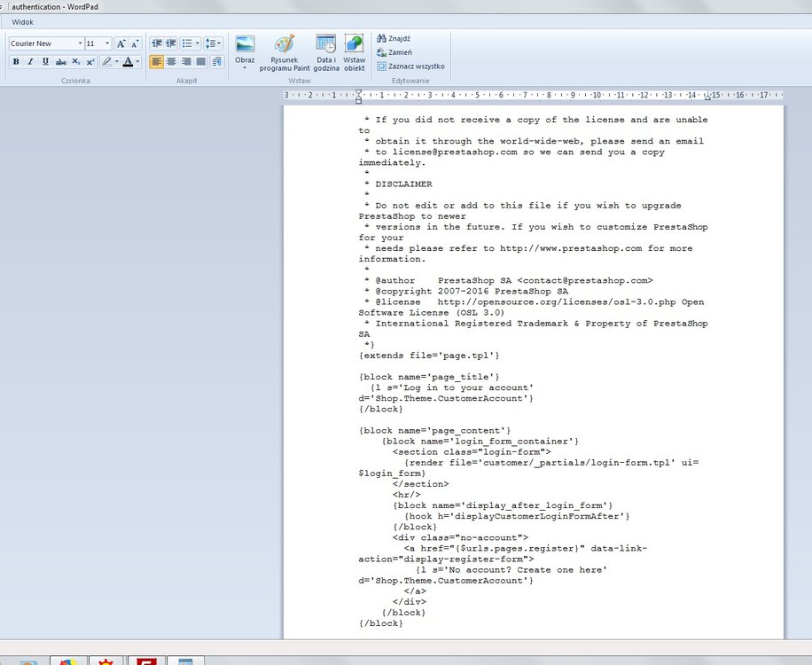Click the {hook h='displayCustomerLoginFormAfter'} line

pyautogui.click(x=517, y=516)
